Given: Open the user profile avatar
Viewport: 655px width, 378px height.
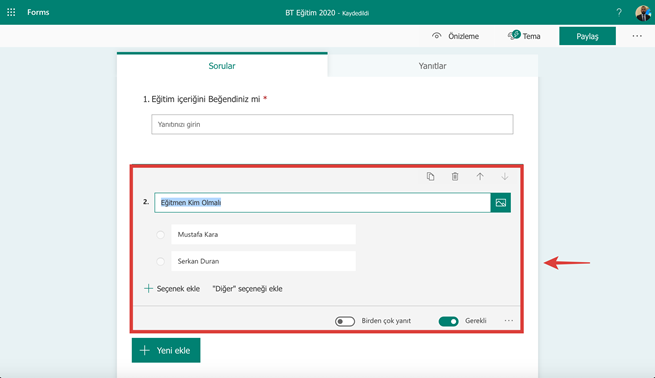Looking at the screenshot, I should (643, 13).
